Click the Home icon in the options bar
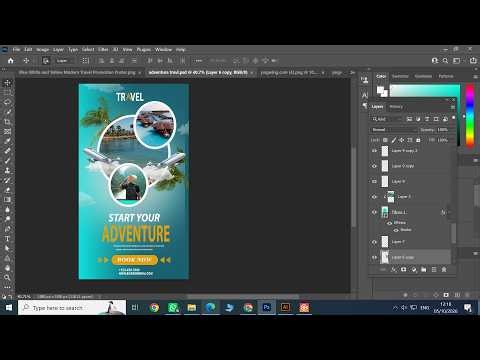 11,60
